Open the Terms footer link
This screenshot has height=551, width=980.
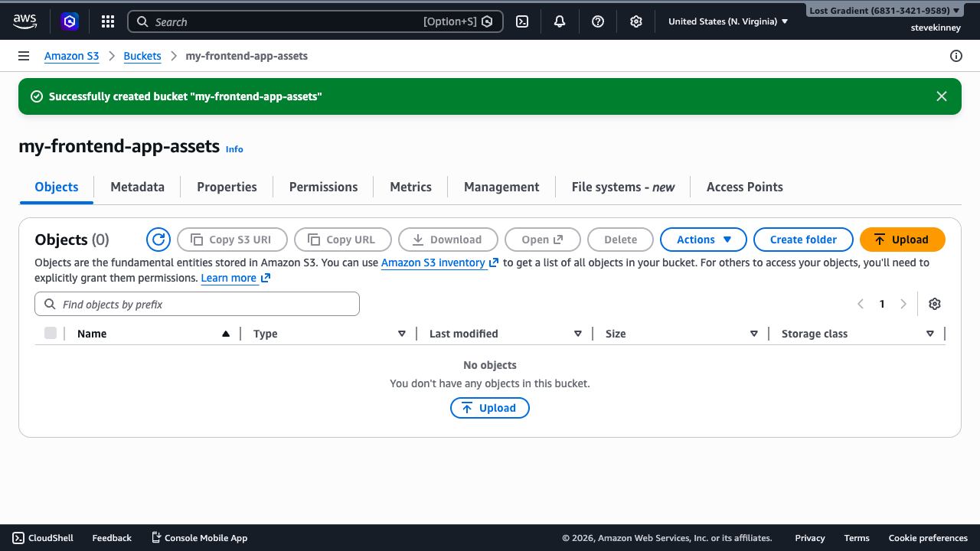tap(857, 538)
